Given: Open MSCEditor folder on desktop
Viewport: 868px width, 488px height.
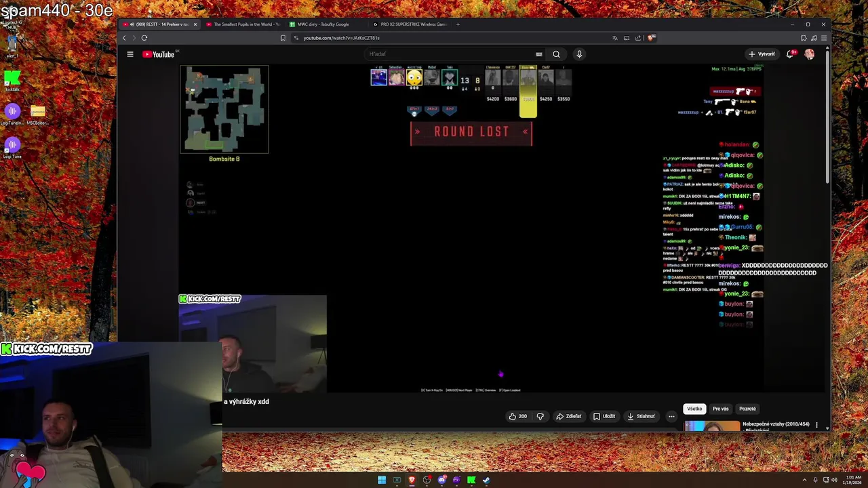Looking at the screenshot, I should point(37,114).
